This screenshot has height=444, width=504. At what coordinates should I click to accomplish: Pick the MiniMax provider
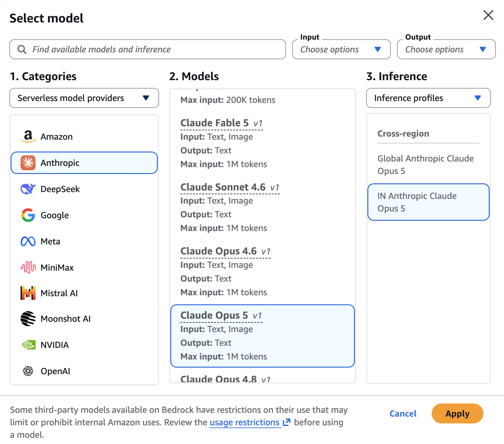tap(84, 268)
